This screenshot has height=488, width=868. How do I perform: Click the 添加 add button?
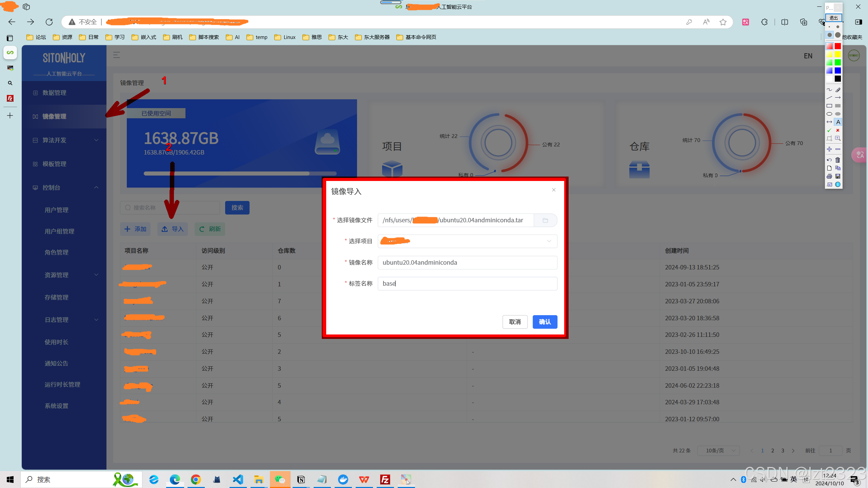135,229
